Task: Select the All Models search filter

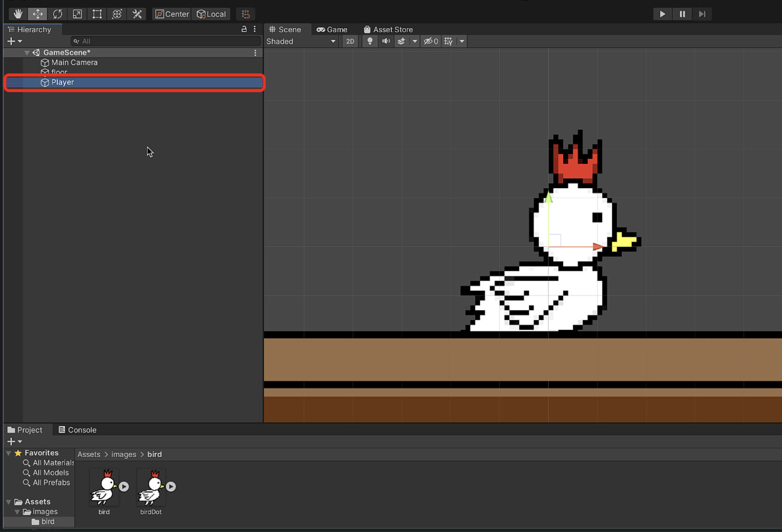Action: [x=46, y=473]
